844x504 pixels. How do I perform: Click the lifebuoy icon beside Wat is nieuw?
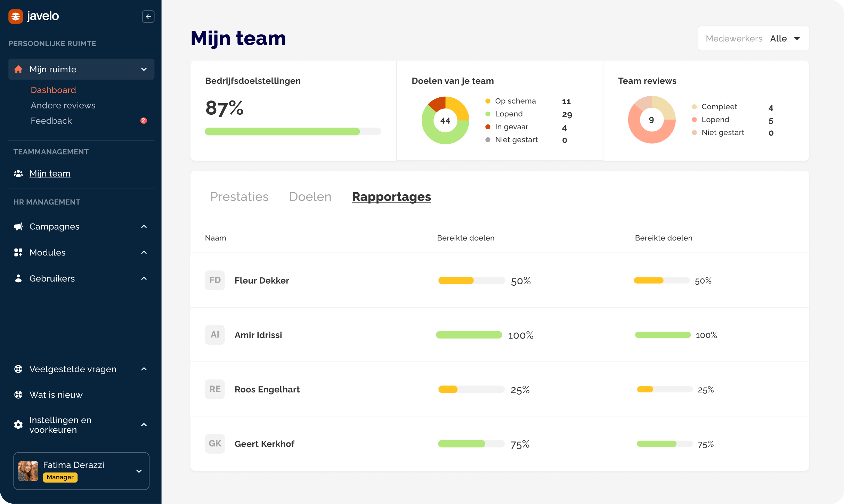coord(18,395)
